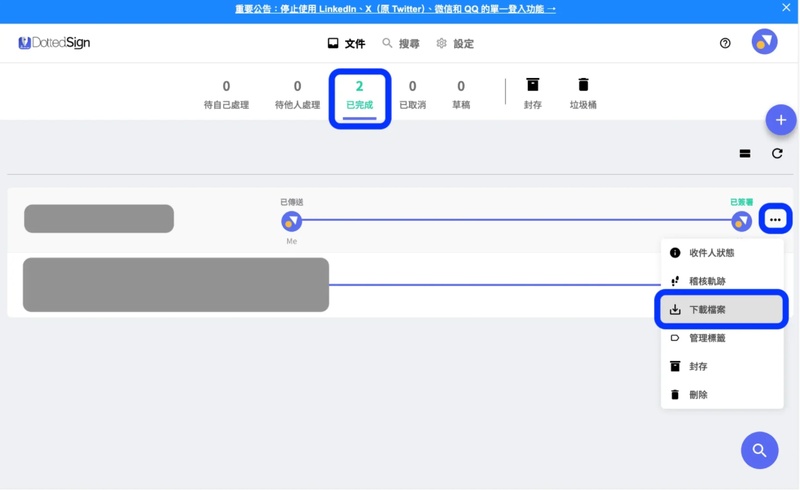Choose 下載檔案 download file
Screen dimensions: 800x490
(x=722, y=309)
